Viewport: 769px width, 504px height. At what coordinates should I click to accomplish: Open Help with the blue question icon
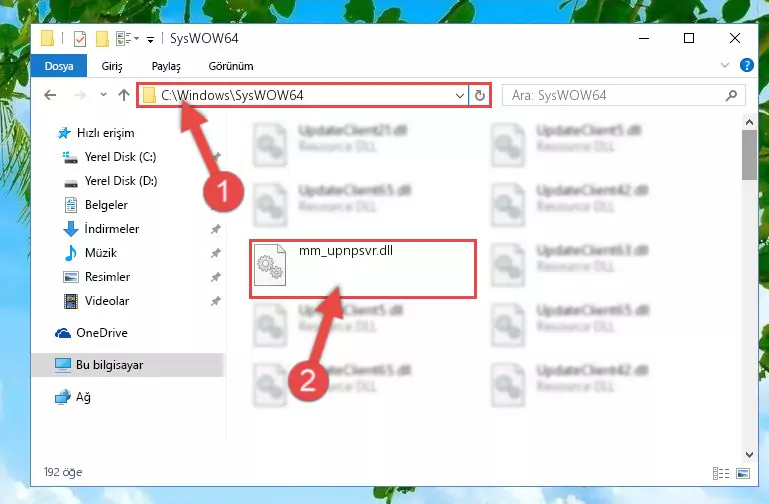click(746, 65)
